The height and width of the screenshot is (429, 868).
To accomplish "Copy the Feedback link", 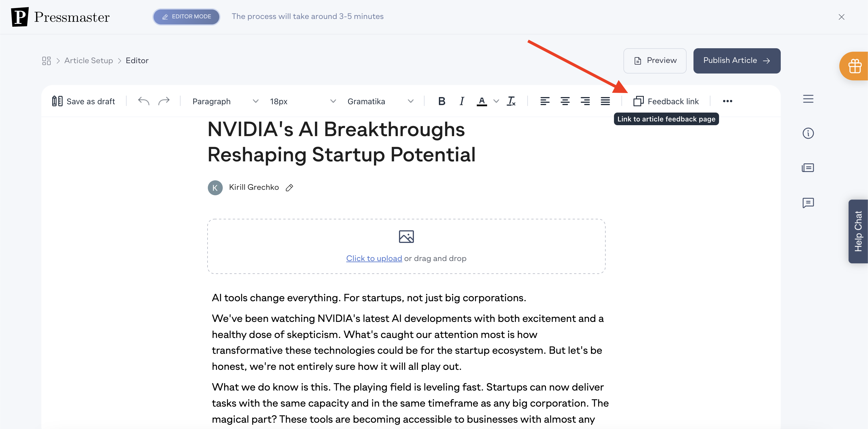I will click(x=666, y=101).
